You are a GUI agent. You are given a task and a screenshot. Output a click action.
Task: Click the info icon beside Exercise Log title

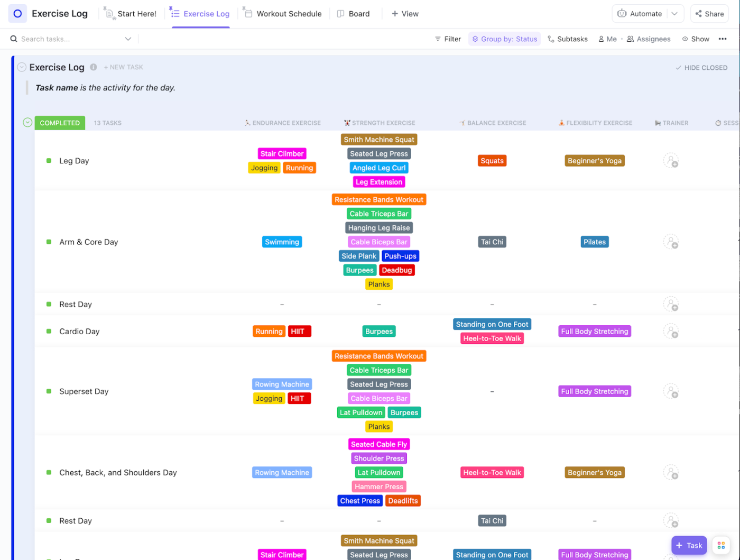[94, 67]
